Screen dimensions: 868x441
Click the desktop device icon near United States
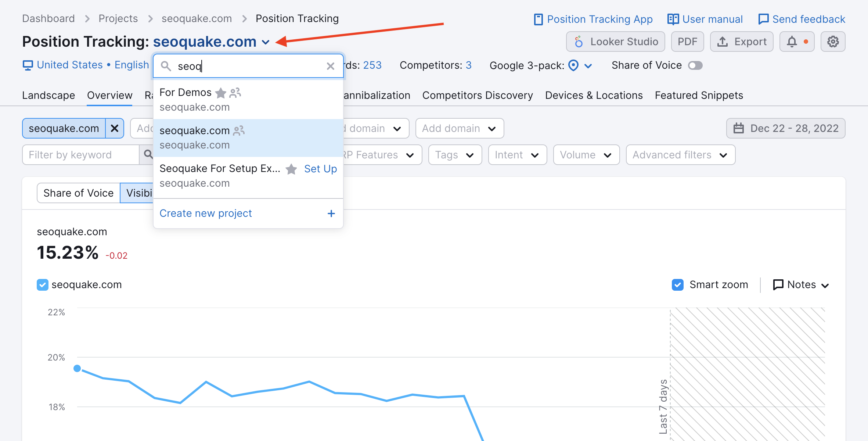[x=28, y=65]
